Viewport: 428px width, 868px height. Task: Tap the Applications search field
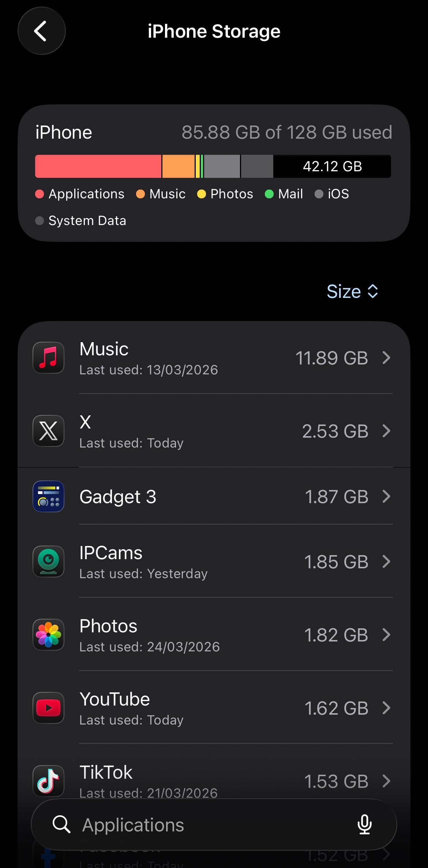(x=205, y=825)
